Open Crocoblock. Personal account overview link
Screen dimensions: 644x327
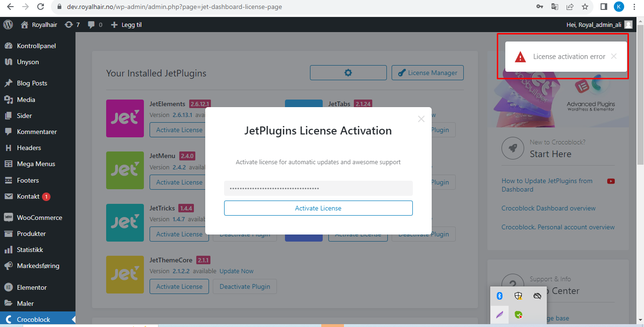point(558,227)
